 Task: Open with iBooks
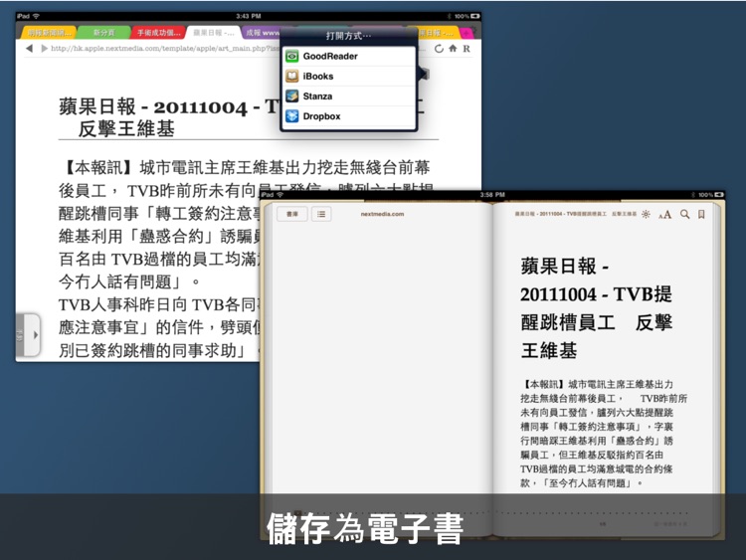[x=349, y=77]
